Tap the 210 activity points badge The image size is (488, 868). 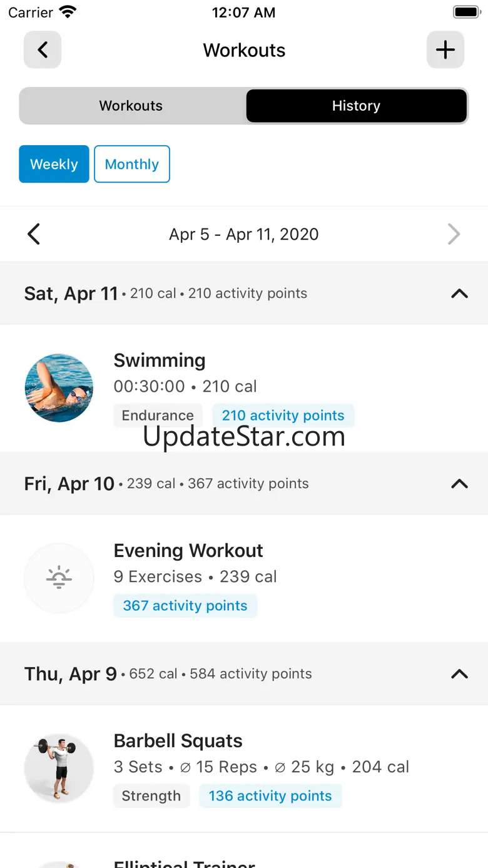[283, 416]
